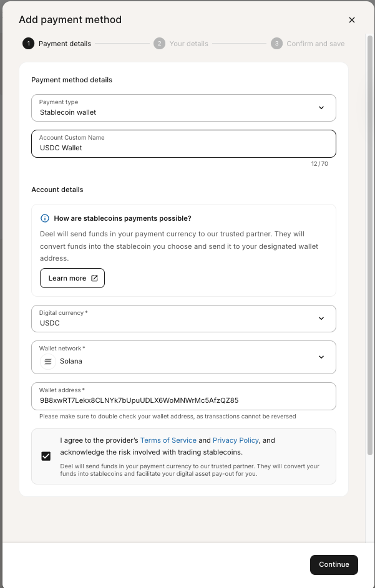Open Learn more about stablecoin payments
This screenshot has width=375, height=588.
(72, 278)
